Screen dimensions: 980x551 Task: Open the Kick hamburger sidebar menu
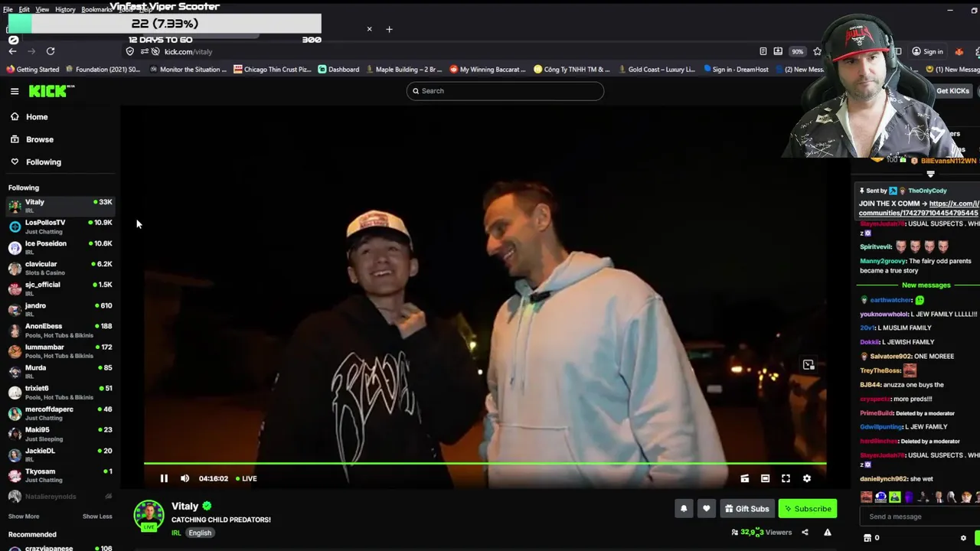point(15,91)
